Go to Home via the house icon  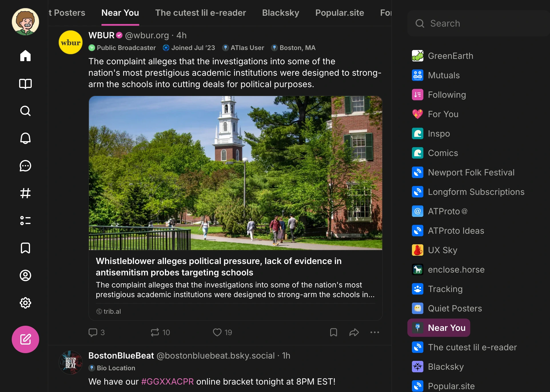(x=25, y=56)
